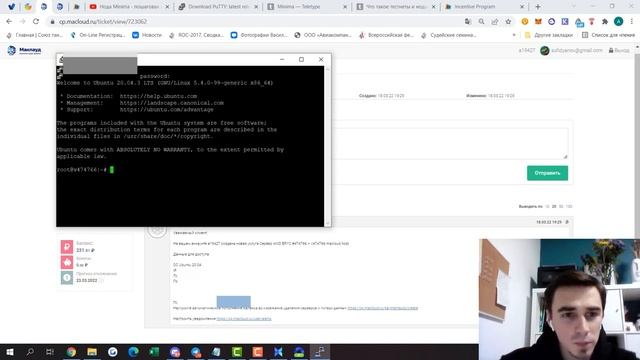
Task: Click the Маклауд logo
Action: tap(24, 50)
